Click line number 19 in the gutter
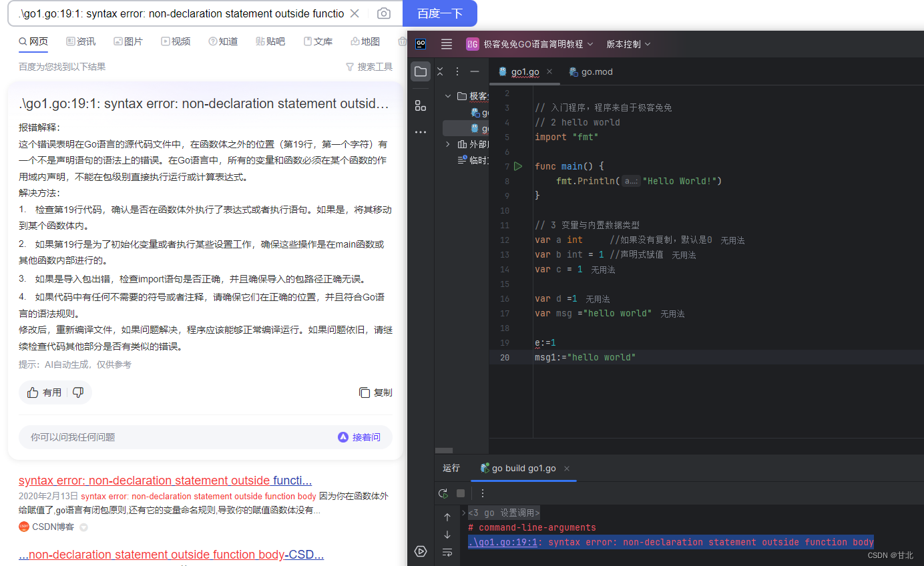Screen dimensions: 924x566 505,342
